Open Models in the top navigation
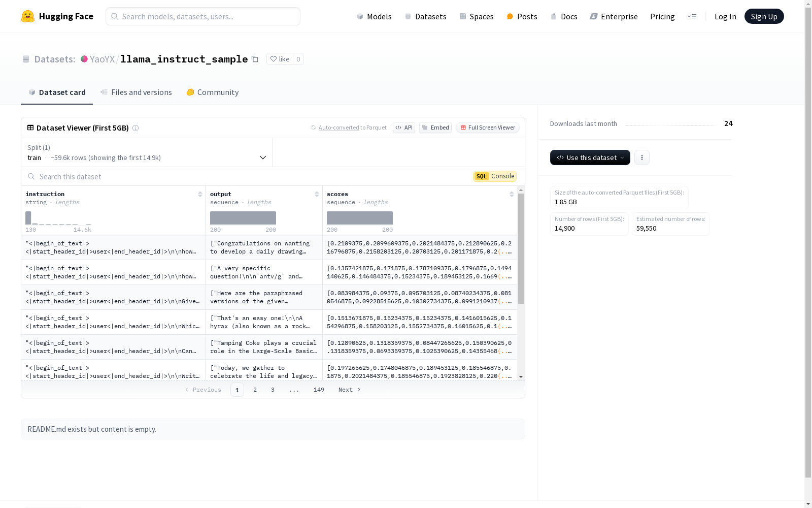This screenshot has height=508, width=812. tap(374, 16)
